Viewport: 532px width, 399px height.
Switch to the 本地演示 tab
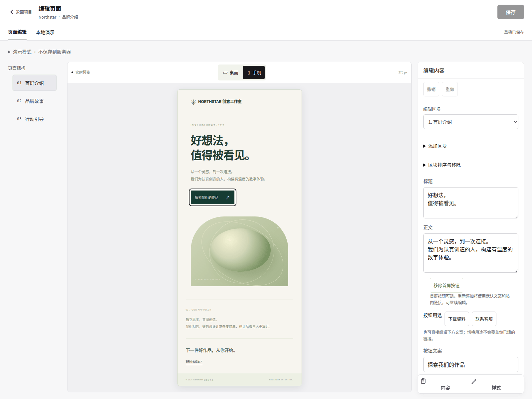coord(45,32)
